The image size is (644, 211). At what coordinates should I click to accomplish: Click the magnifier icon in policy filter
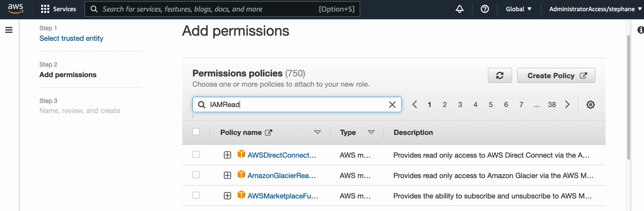202,105
